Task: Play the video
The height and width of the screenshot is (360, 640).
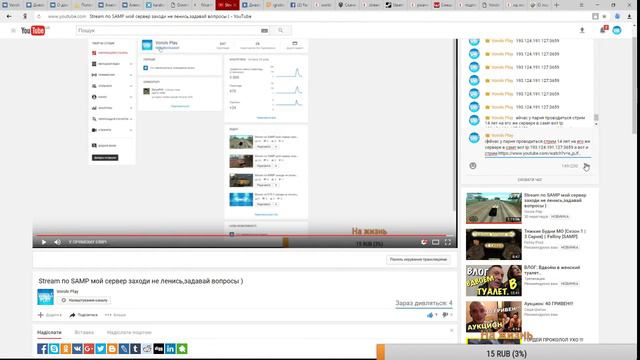Action: (x=44, y=242)
